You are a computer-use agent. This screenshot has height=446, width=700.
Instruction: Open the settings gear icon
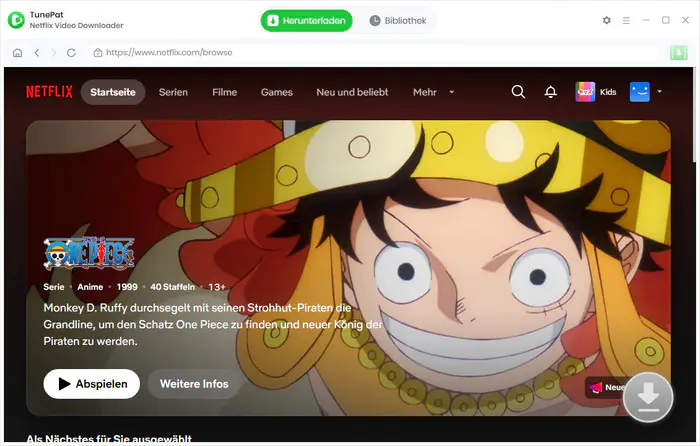point(606,20)
